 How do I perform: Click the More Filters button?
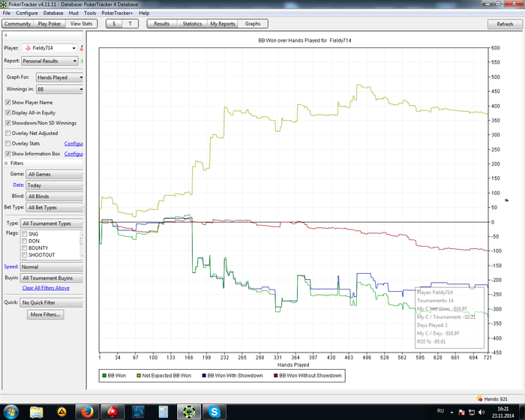point(46,314)
